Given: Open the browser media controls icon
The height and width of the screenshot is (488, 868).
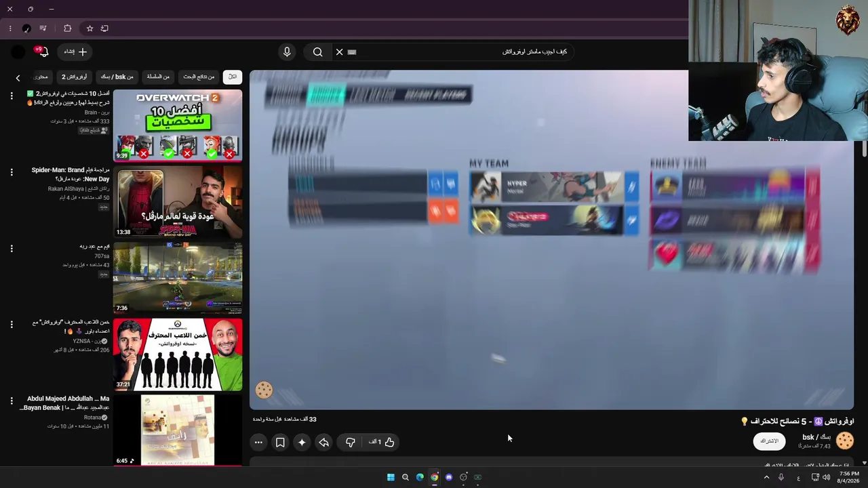Looking at the screenshot, I should click(43, 28).
